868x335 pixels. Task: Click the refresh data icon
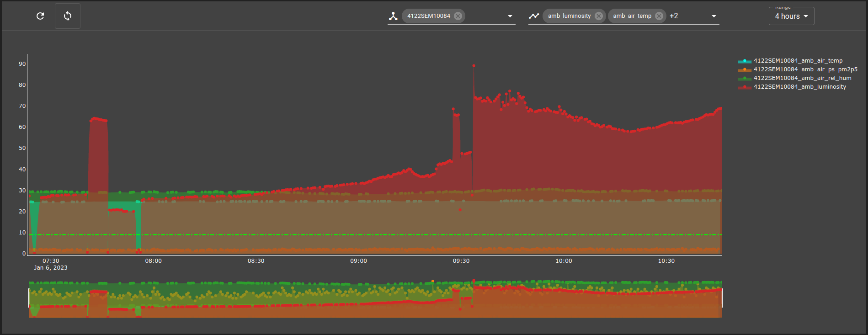tap(40, 16)
